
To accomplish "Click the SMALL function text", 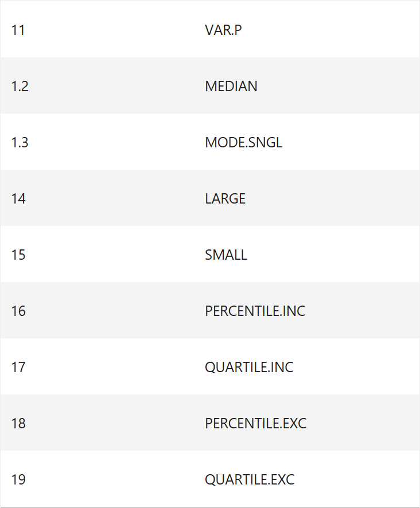I will [x=226, y=255].
